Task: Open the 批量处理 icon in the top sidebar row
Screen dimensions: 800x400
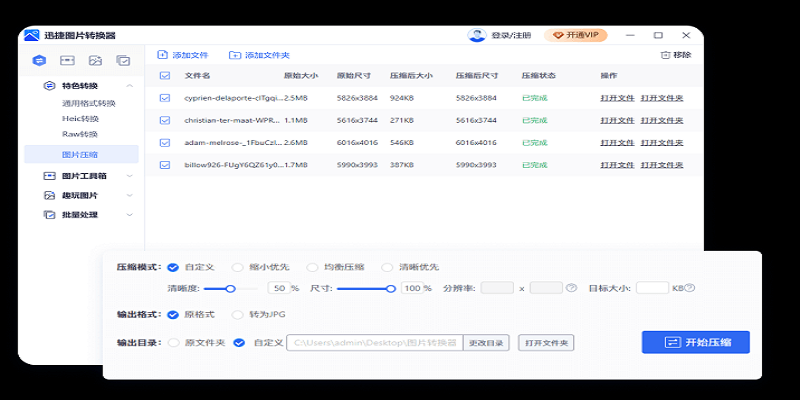Action: 123,61
